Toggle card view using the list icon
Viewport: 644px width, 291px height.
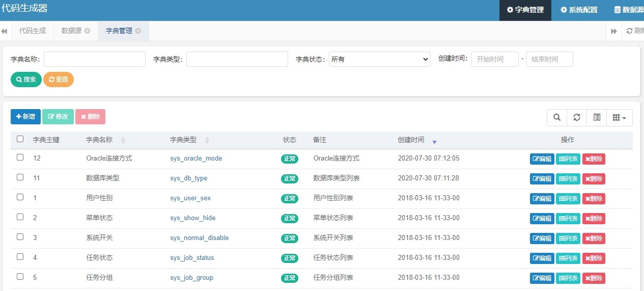(x=597, y=117)
